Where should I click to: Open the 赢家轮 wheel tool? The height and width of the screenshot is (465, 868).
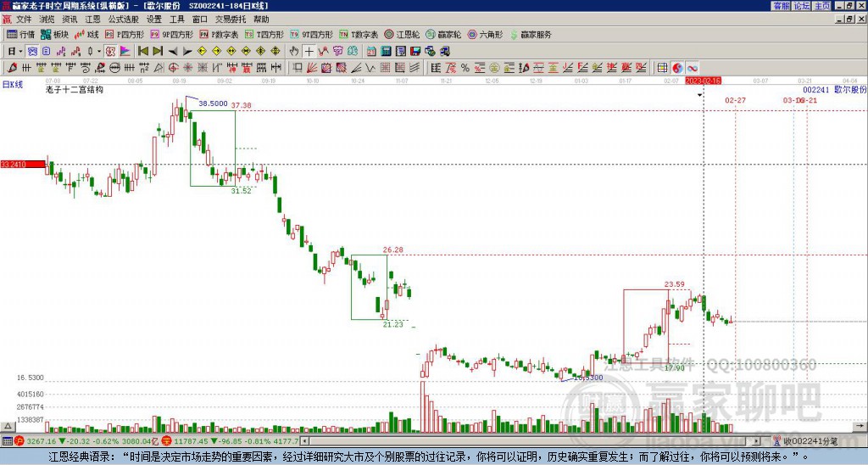pos(443,34)
